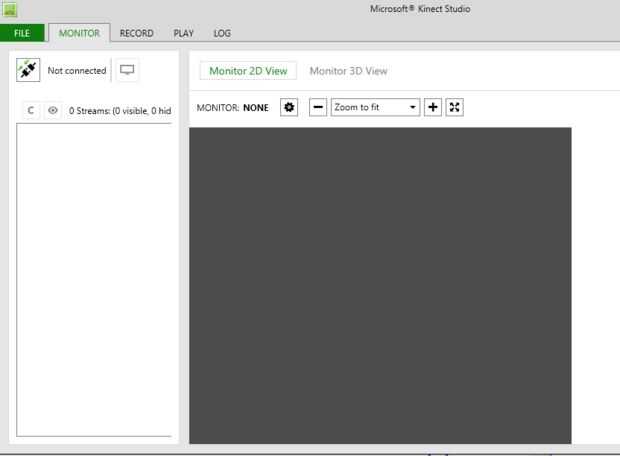The image size is (620, 456).
Task: Select the MONITOR tab
Action: [x=79, y=33]
